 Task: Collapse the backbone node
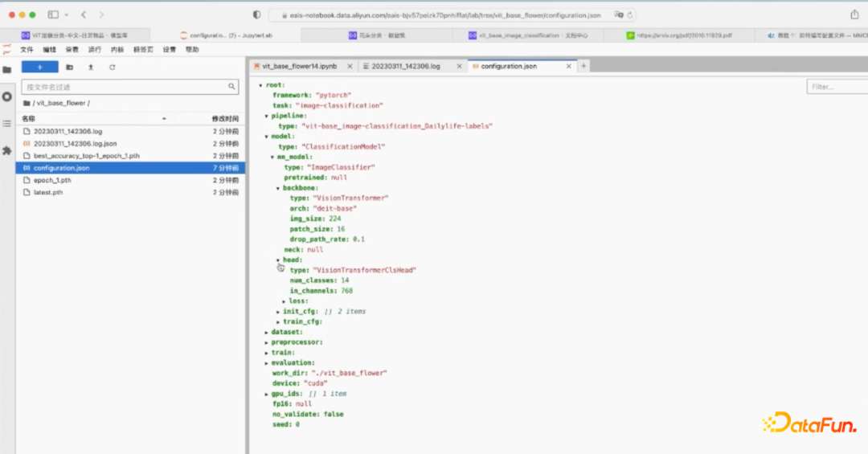278,188
